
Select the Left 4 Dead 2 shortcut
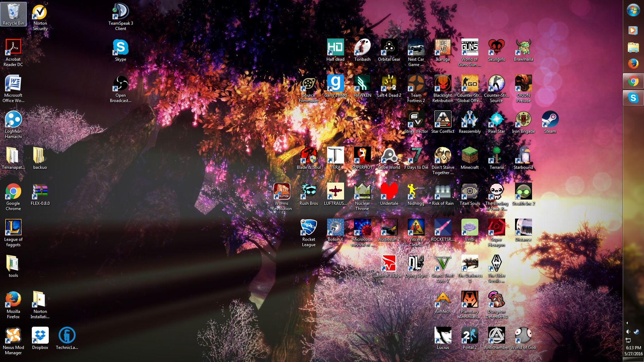tap(389, 86)
